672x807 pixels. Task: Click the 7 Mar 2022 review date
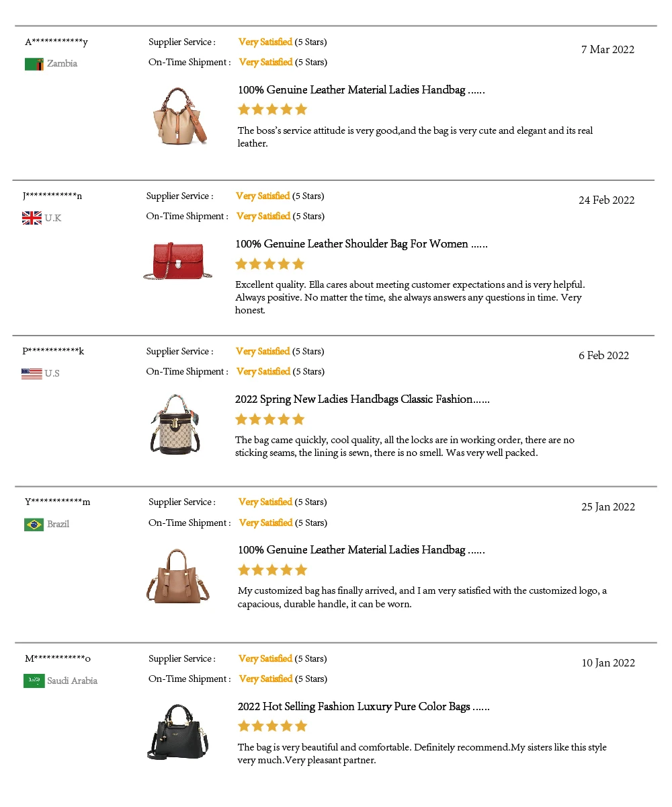(607, 50)
